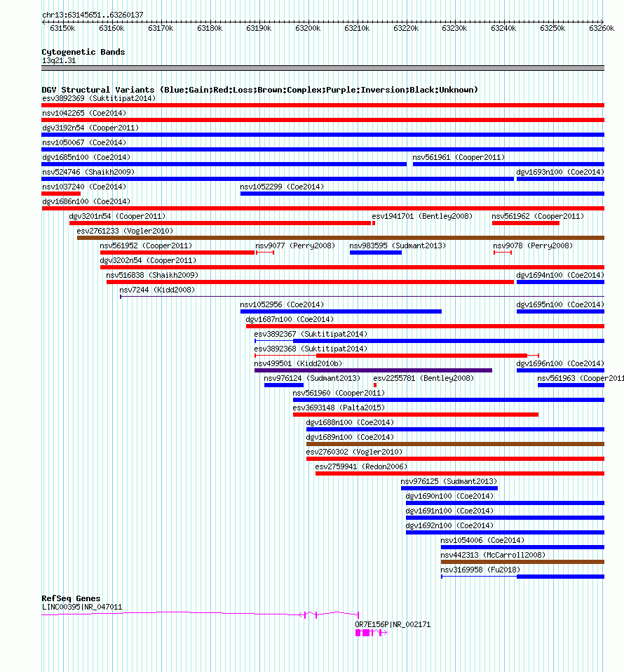Open the nsv7244 (Kidd2008) inversion label

pyautogui.click(x=157, y=290)
